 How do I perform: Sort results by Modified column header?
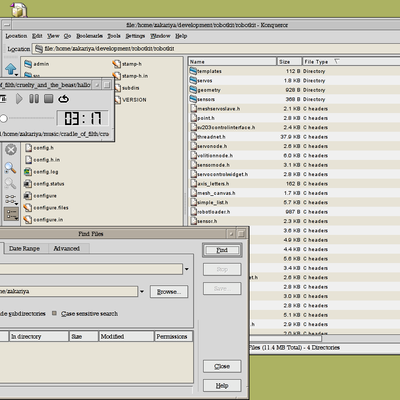point(126,336)
